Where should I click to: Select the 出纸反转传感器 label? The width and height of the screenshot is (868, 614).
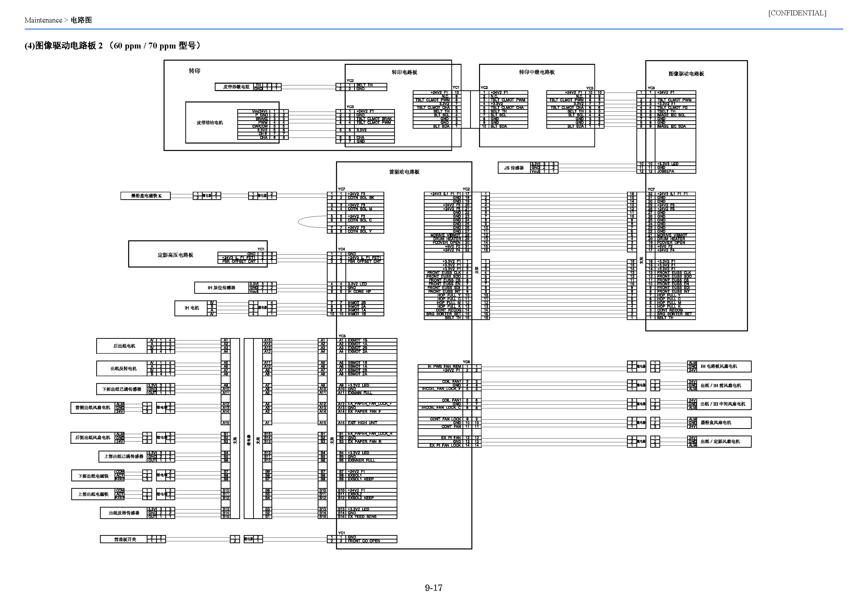click(x=124, y=514)
